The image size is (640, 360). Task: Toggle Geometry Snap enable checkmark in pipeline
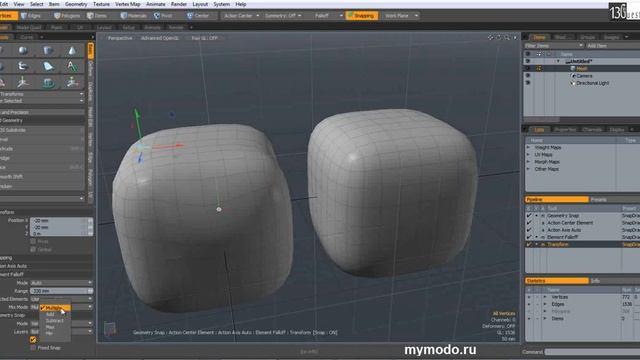click(529, 216)
